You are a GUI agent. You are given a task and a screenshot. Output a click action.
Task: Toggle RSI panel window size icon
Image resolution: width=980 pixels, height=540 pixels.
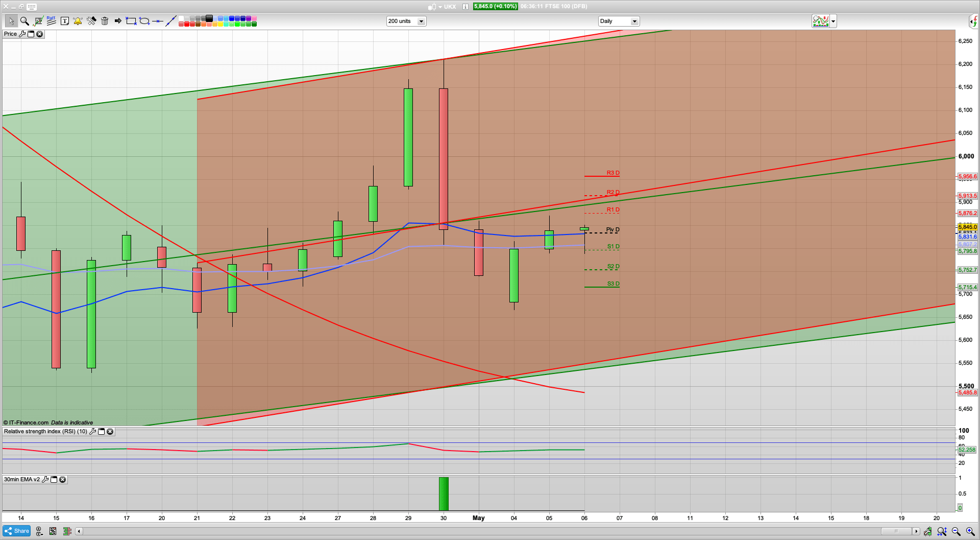(101, 432)
